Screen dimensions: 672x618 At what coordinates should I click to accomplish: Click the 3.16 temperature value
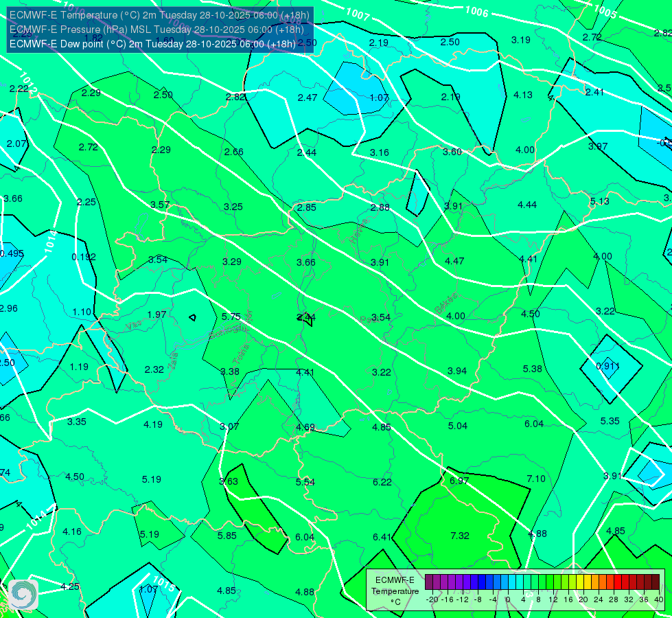tap(380, 152)
